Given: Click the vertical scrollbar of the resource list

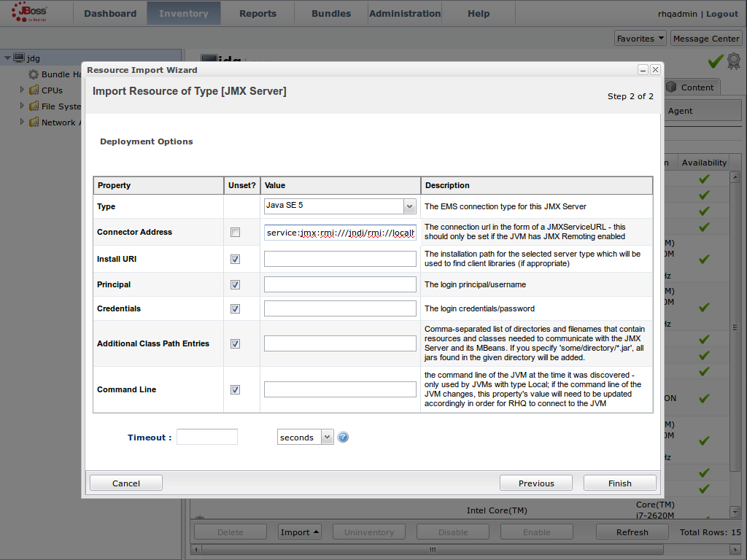Looking at the screenshot, I should pos(735,328).
